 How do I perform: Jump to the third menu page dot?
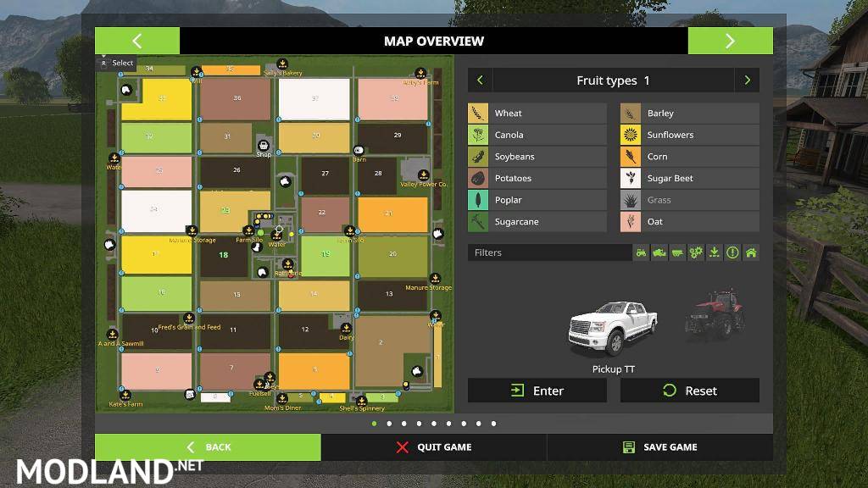(404, 424)
